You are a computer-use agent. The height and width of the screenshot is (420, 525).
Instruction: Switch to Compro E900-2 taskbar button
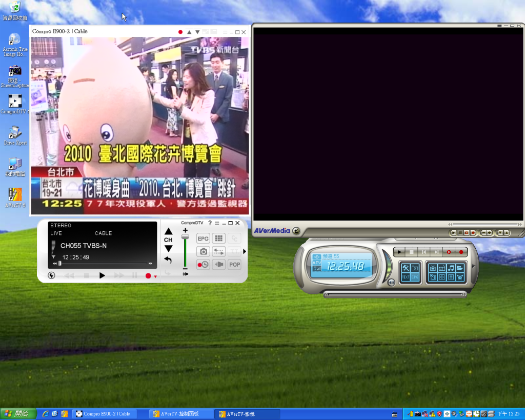coord(104,414)
